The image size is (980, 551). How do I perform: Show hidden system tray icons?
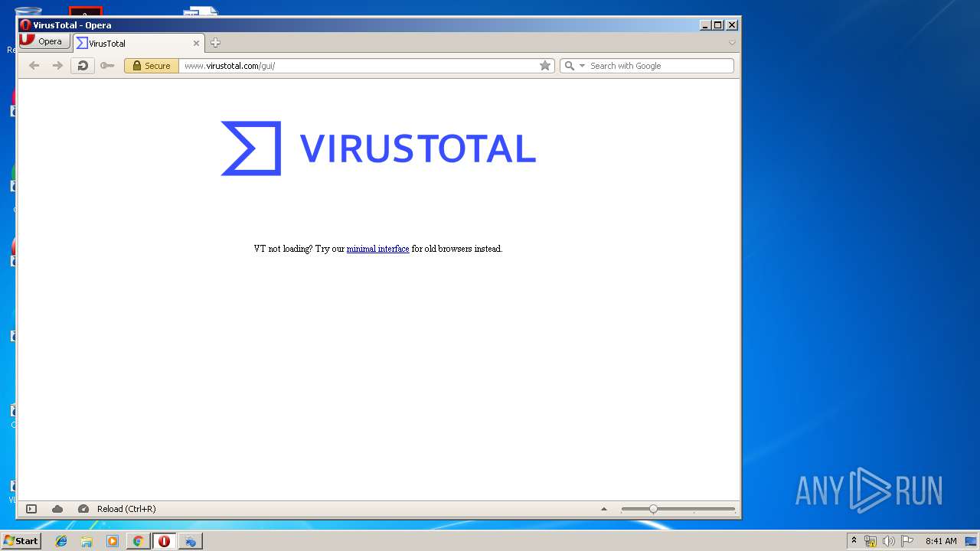(854, 541)
